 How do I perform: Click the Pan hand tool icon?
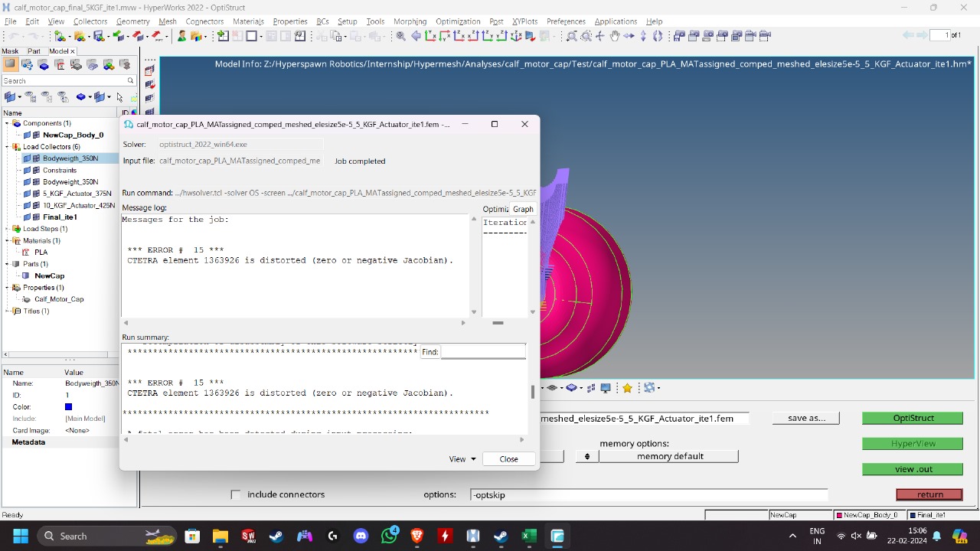click(x=614, y=36)
